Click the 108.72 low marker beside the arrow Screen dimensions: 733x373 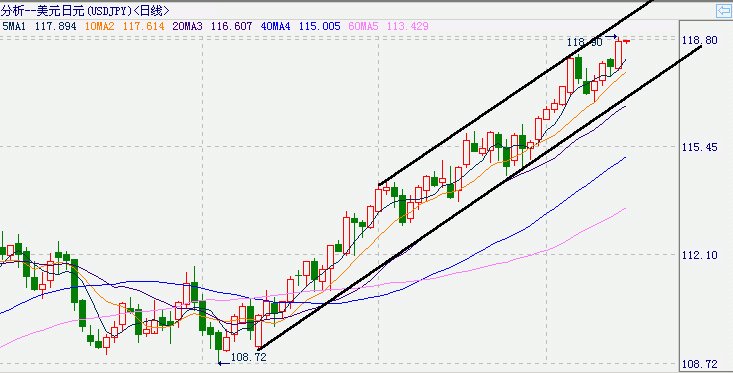tap(249, 358)
